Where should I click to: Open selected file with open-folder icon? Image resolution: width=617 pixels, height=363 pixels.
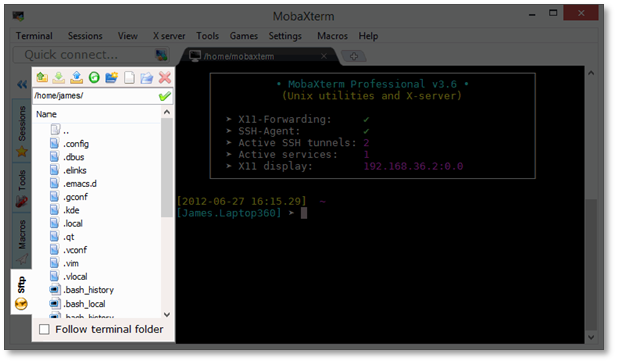(x=146, y=77)
